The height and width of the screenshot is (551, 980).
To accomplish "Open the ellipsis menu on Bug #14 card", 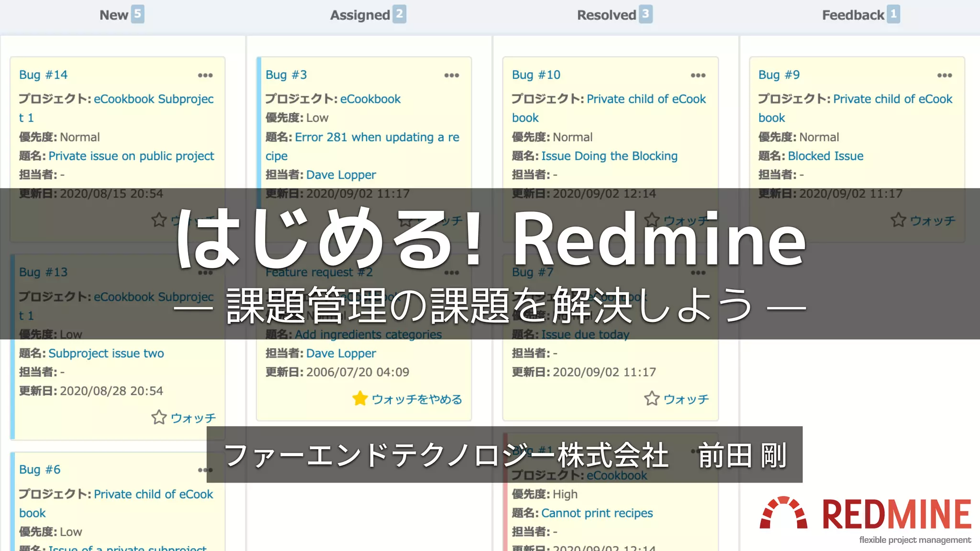I will coord(205,75).
